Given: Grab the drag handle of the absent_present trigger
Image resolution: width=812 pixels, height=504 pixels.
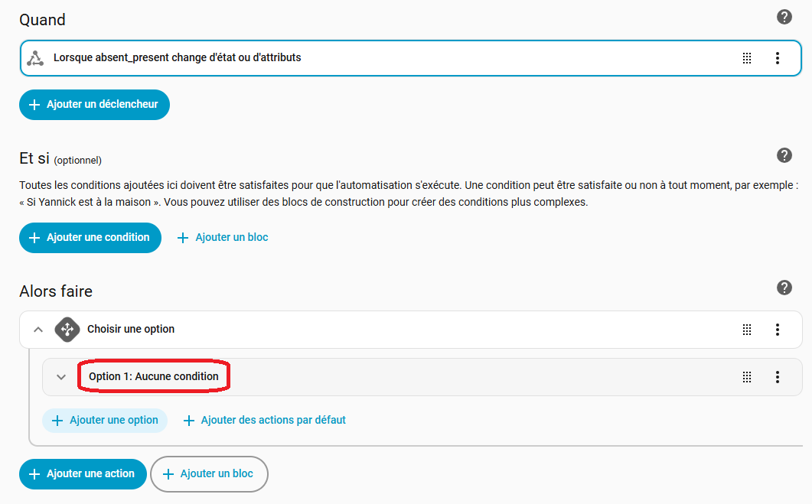Looking at the screenshot, I should click(x=747, y=58).
